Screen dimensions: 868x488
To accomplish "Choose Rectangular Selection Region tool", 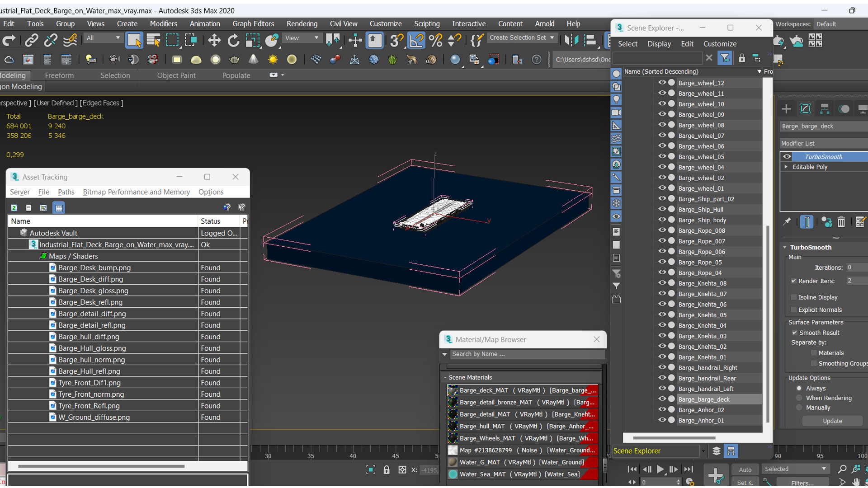I will pos(172,41).
